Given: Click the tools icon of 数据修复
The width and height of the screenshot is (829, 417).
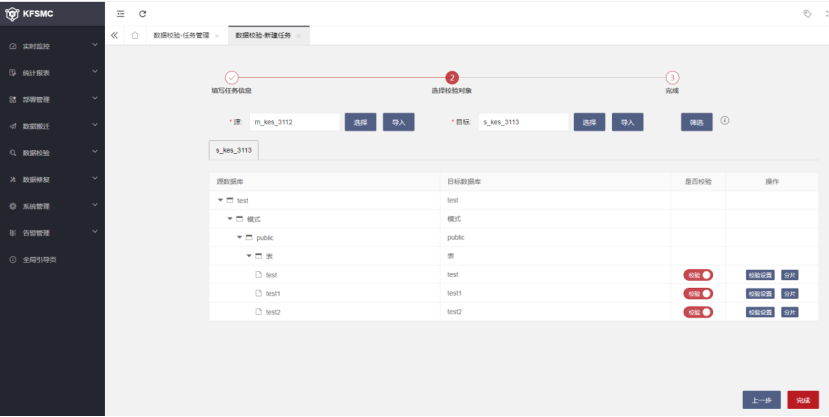Looking at the screenshot, I should pos(13,180).
